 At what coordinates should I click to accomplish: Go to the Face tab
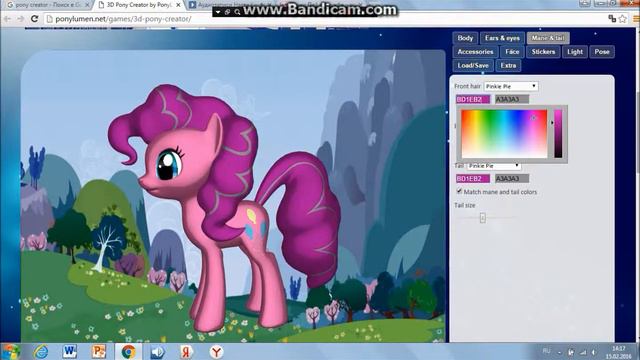pos(512,52)
